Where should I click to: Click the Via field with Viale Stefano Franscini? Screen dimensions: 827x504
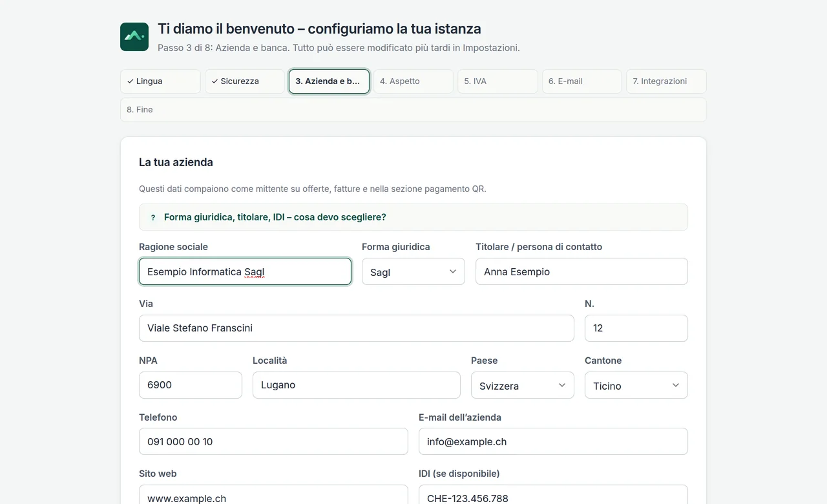point(357,328)
